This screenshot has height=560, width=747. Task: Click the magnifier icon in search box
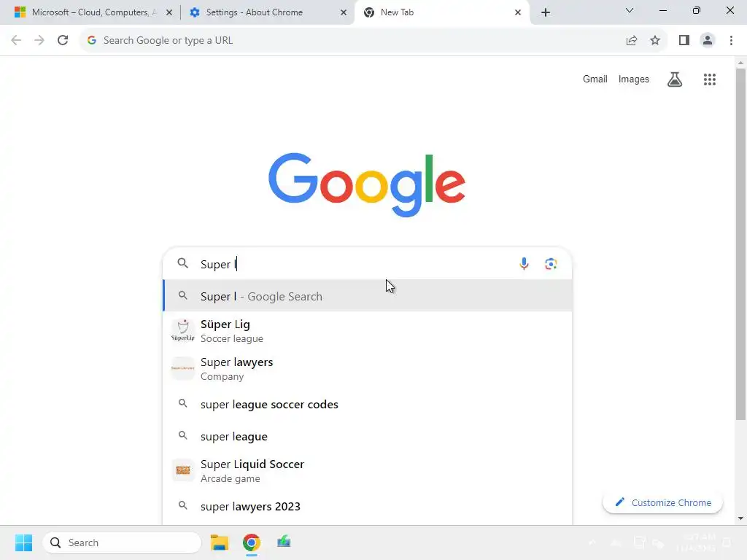coord(183,263)
